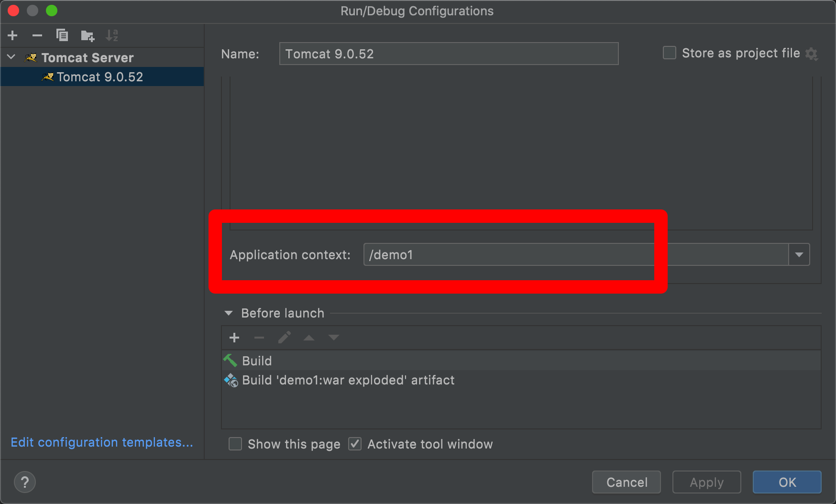
Task: Uncheck Activate tool window checkbox
Action: tap(355, 444)
